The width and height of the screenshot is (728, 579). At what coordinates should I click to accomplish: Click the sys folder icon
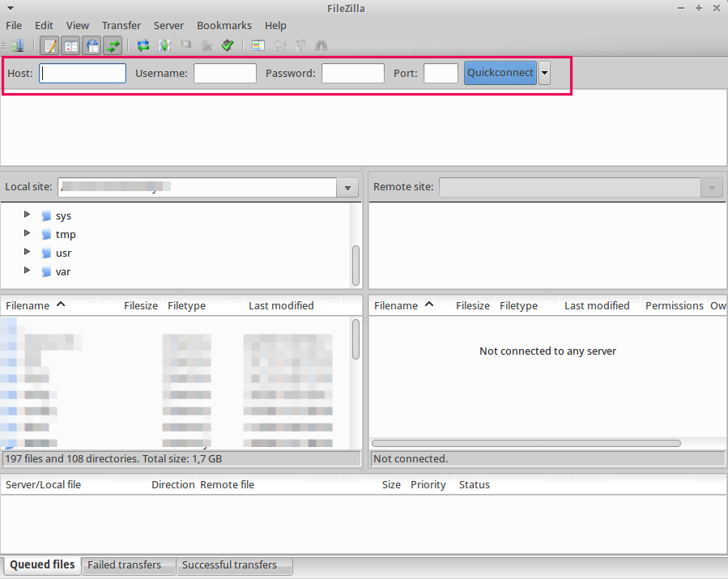coord(46,215)
